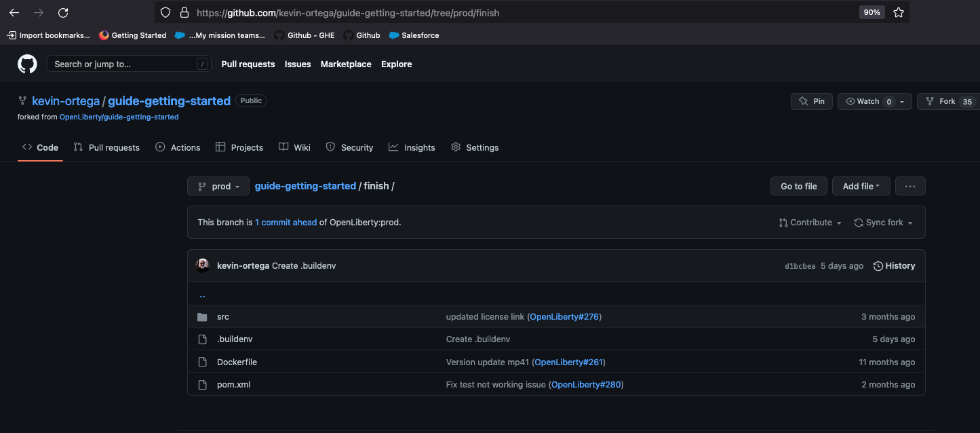
Task: Click the 90% zoom level badge
Action: 871,12
